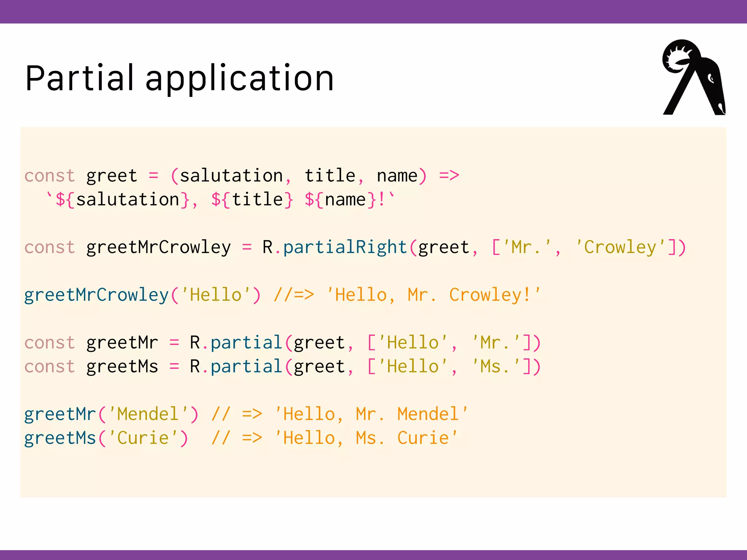Click the 'Partial application' slide title
Image resolution: width=747 pixels, height=560 pixels.
coord(179,78)
